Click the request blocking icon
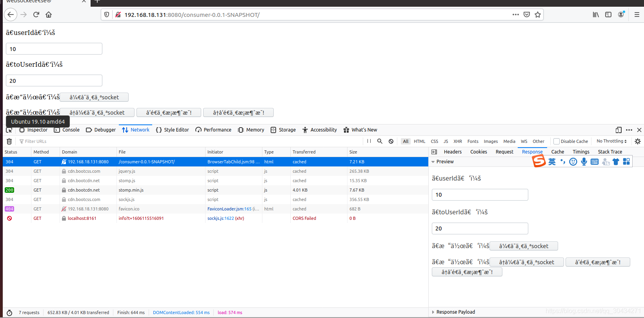 391,141
